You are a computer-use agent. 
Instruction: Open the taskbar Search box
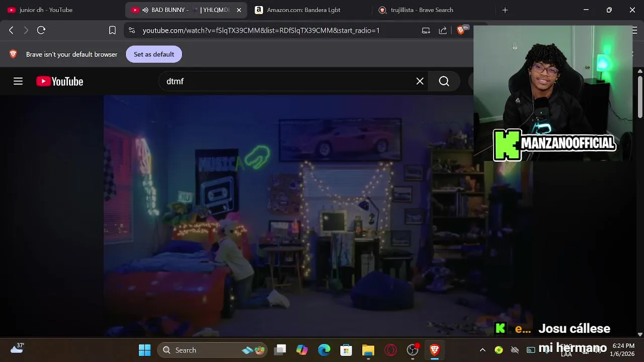click(x=211, y=350)
